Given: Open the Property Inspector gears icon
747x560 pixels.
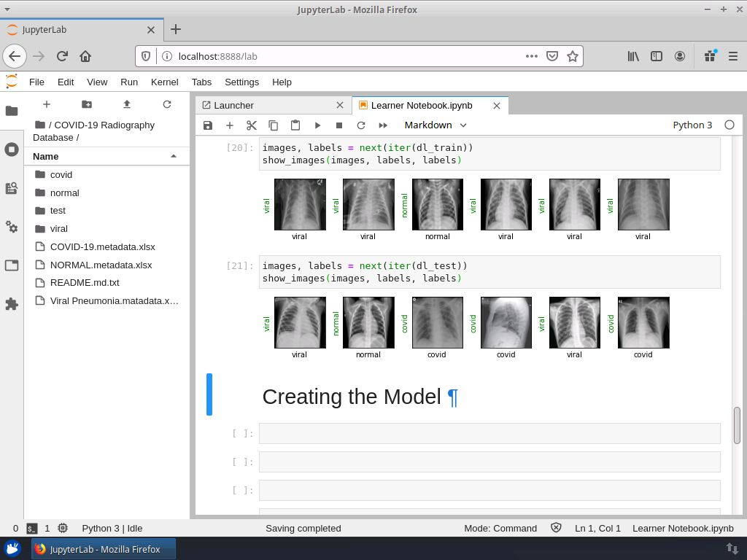Looking at the screenshot, I should 12,227.
